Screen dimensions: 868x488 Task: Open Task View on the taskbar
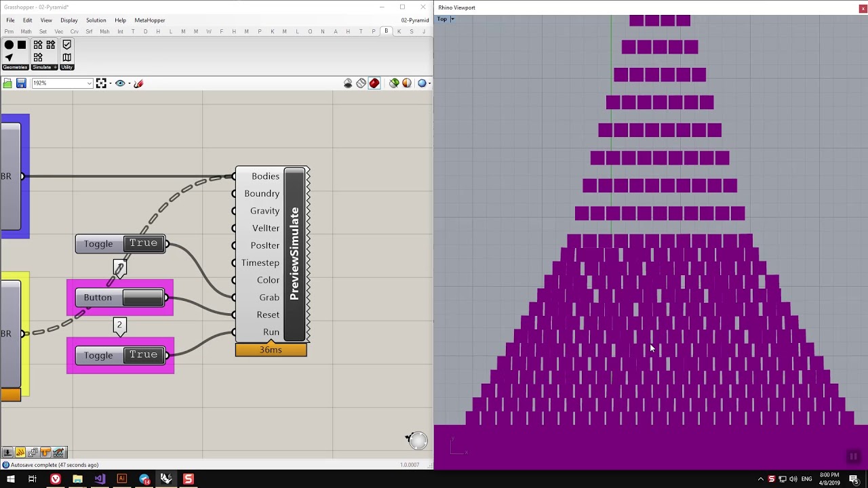(x=33, y=479)
